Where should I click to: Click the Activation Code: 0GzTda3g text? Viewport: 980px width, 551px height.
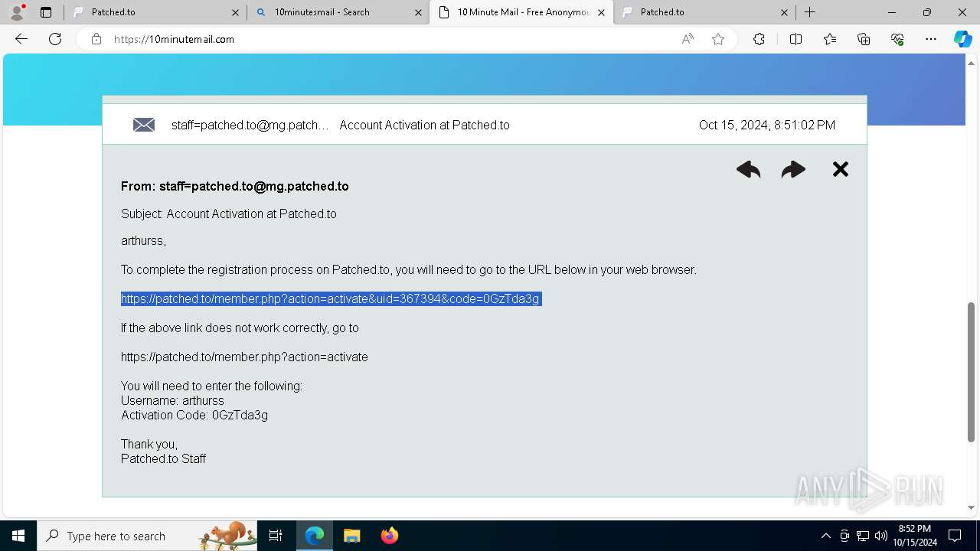coord(194,415)
